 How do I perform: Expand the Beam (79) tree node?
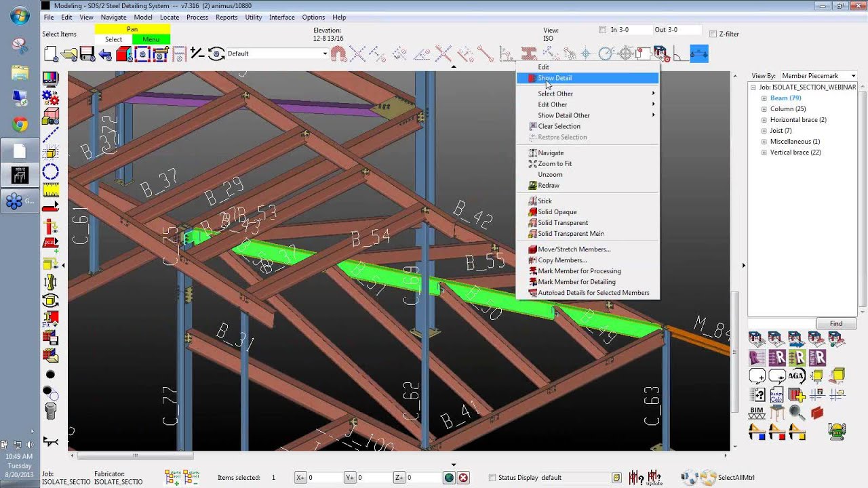click(x=764, y=98)
